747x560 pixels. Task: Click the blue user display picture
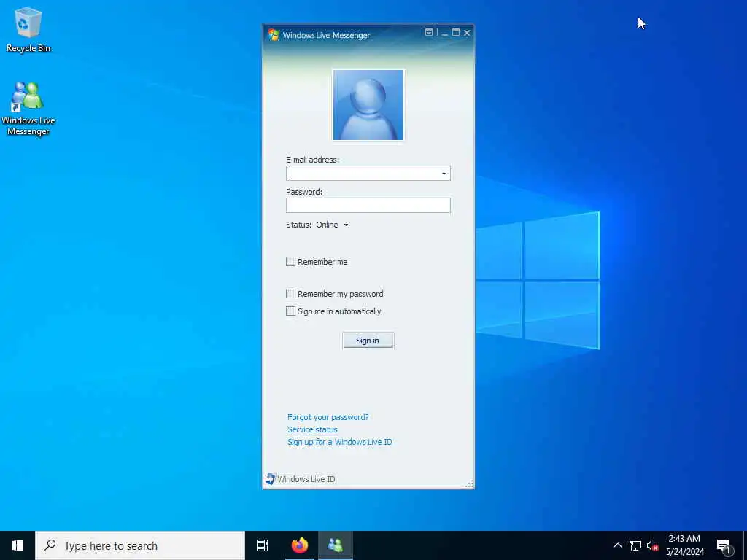pyautogui.click(x=368, y=105)
